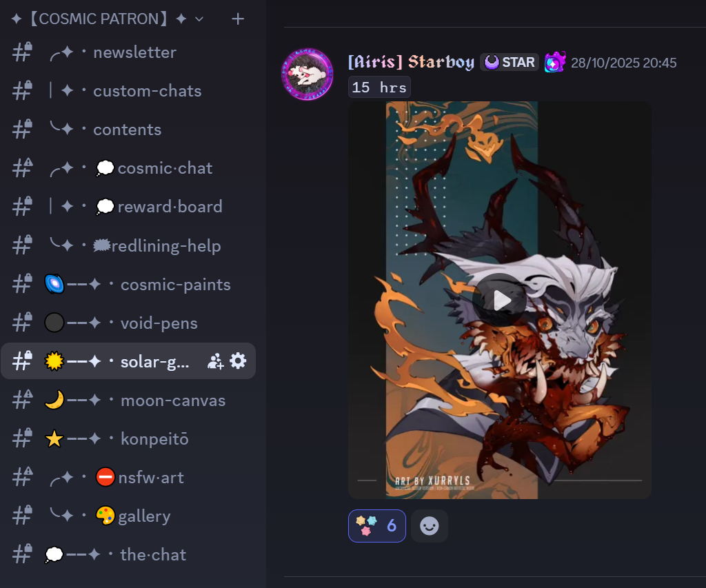Go to the nsfw-art channel

pyautogui.click(x=128, y=477)
